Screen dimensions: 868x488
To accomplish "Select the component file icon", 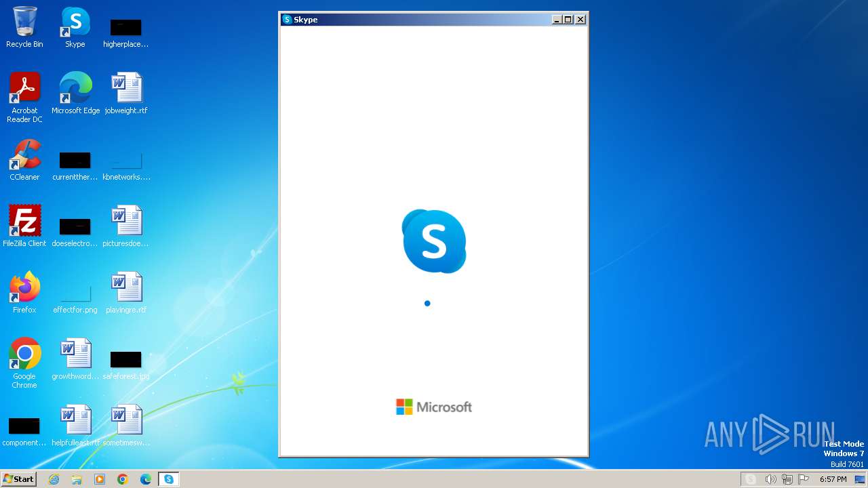I will tap(24, 431).
